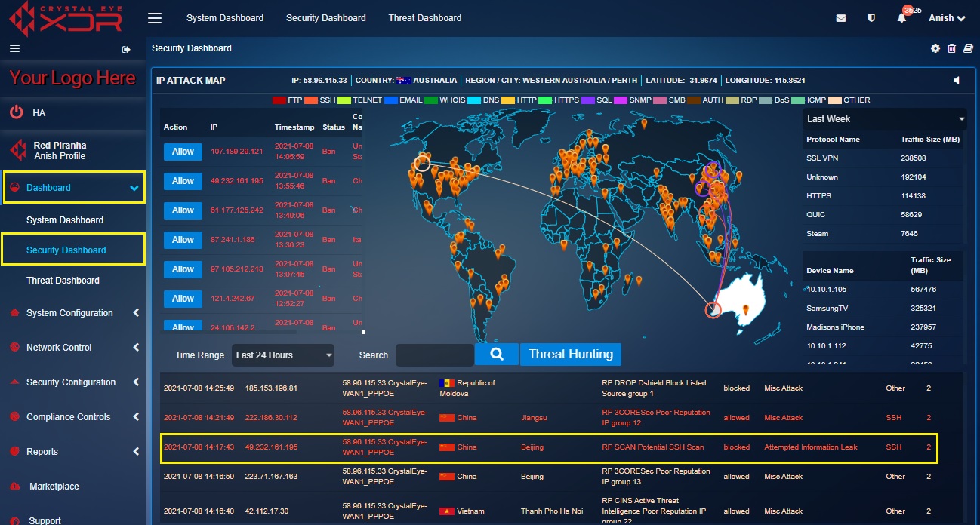Open the Anish user account dropdown
Image resolution: width=980 pixels, height=525 pixels.
coord(947,18)
